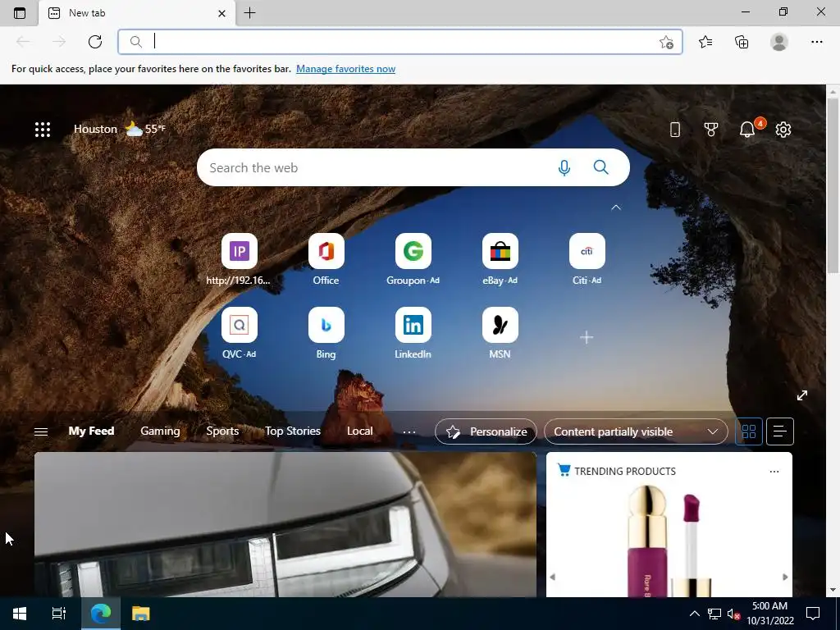Image resolution: width=840 pixels, height=630 pixels.
Task: Expand background image view arrows icon
Action: tap(802, 395)
